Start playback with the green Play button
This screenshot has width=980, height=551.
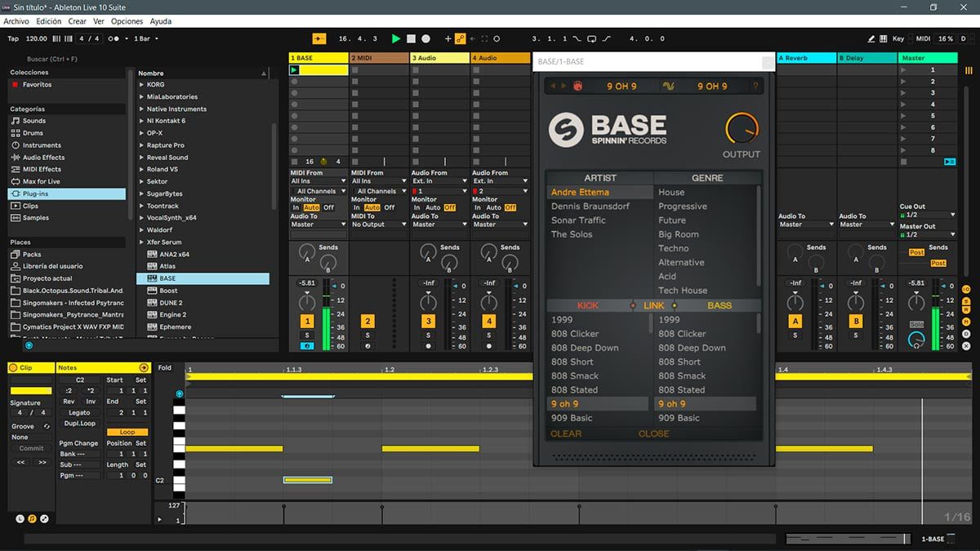point(396,38)
